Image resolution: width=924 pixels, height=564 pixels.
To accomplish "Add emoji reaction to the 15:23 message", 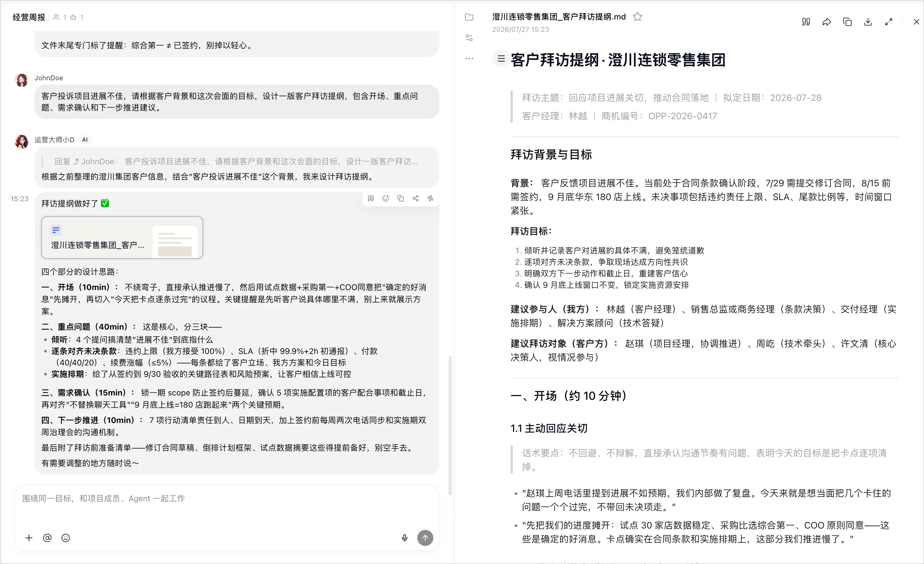I will [385, 198].
